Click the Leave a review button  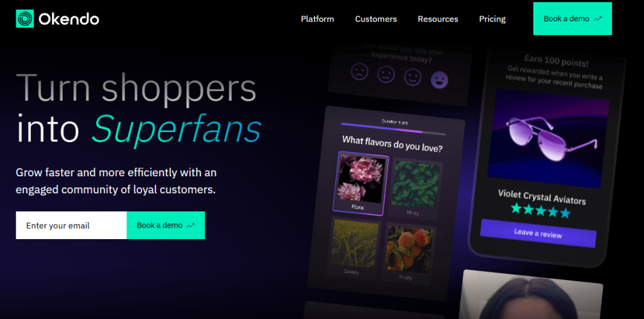(538, 233)
